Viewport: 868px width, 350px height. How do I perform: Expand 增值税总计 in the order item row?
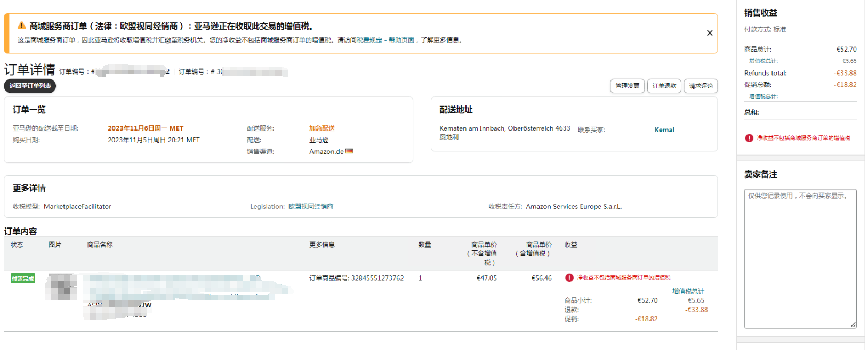[x=688, y=291]
